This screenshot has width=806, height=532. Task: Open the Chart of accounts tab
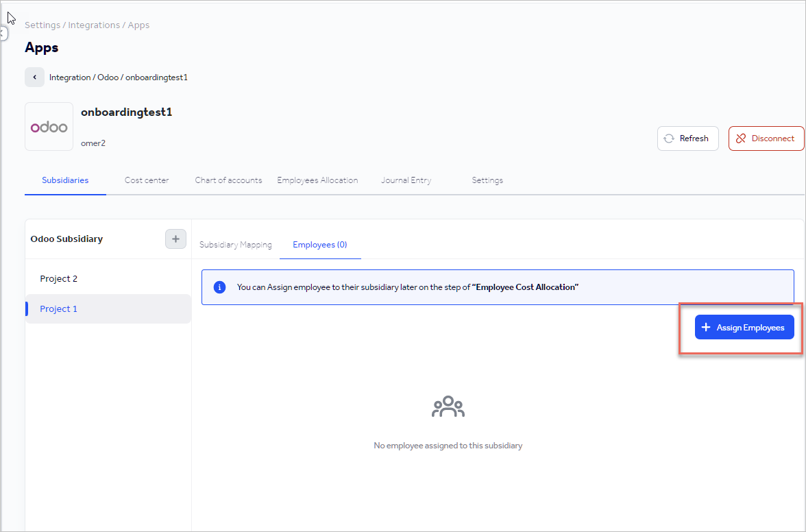tap(228, 180)
